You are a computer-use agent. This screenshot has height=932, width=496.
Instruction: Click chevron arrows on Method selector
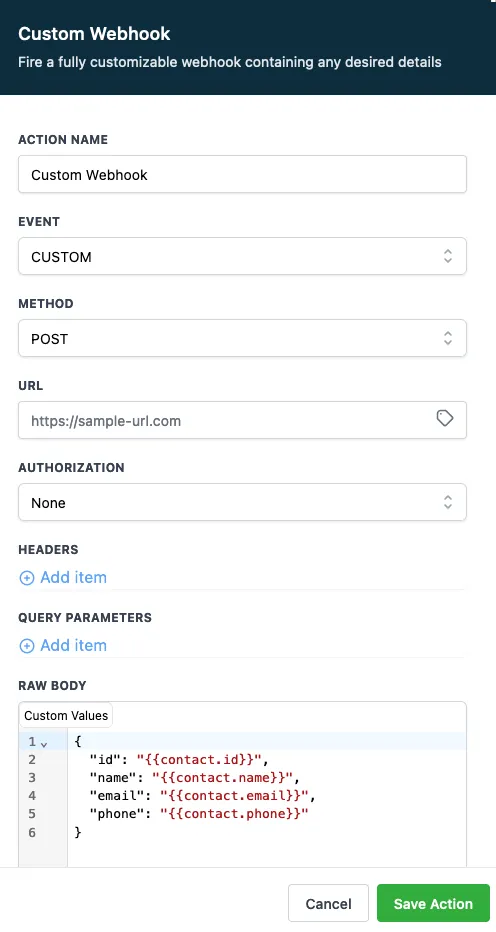click(448, 338)
